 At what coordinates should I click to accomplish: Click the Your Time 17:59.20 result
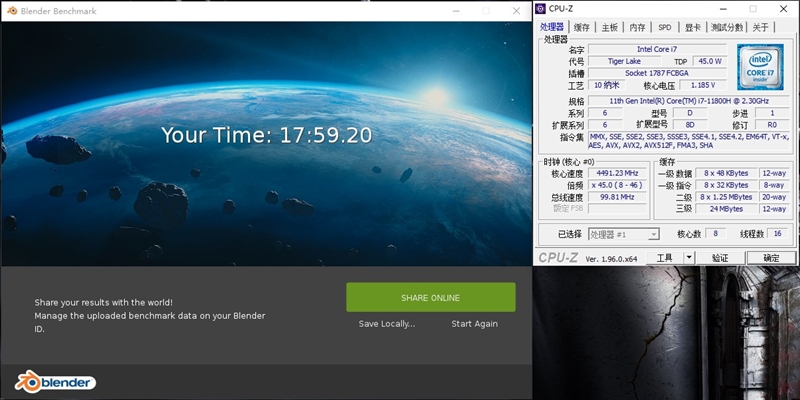coord(266,135)
